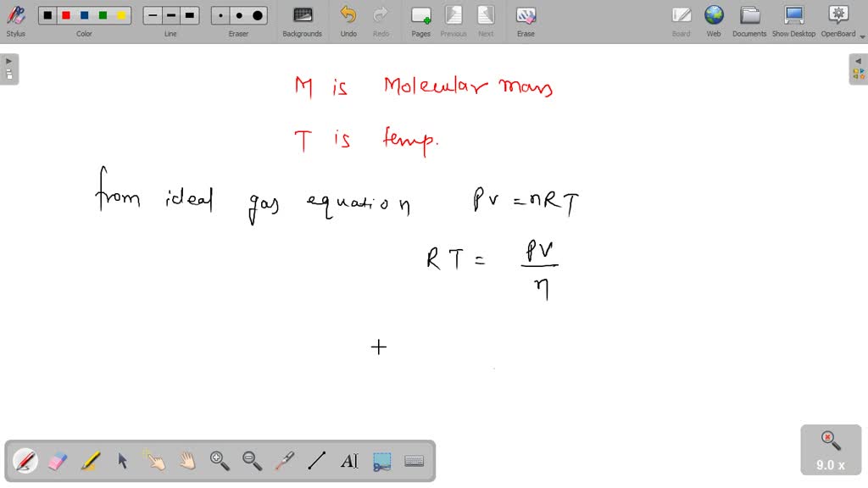This screenshot has width=868, height=488.
Task: Select the Laser pointer tool
Action: [x=284, y=460]
